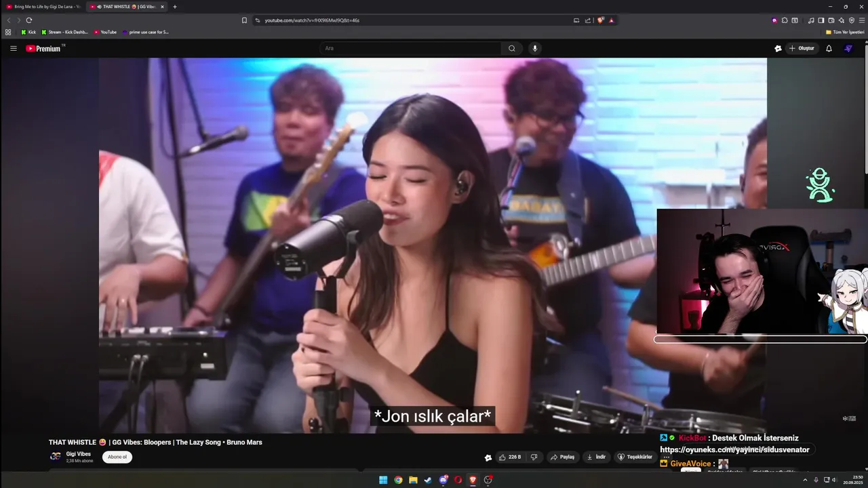Click the Paylaş share button
This screenshot has height=488, width=868.
click(562, 457)
